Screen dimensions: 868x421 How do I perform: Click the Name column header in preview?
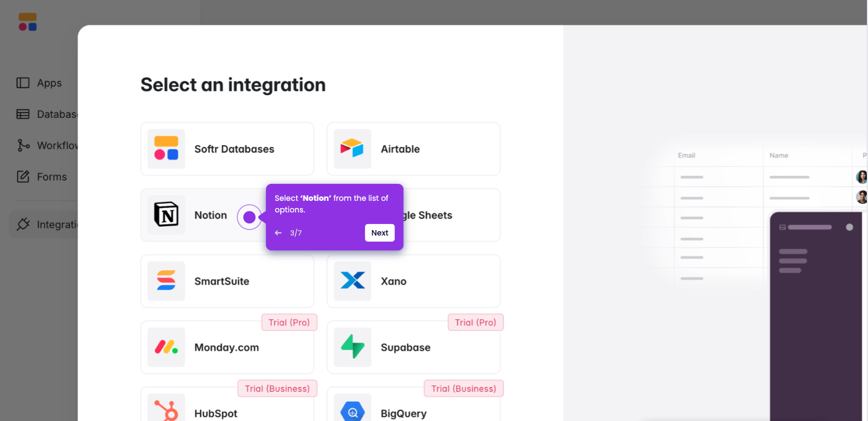point(779,156)
